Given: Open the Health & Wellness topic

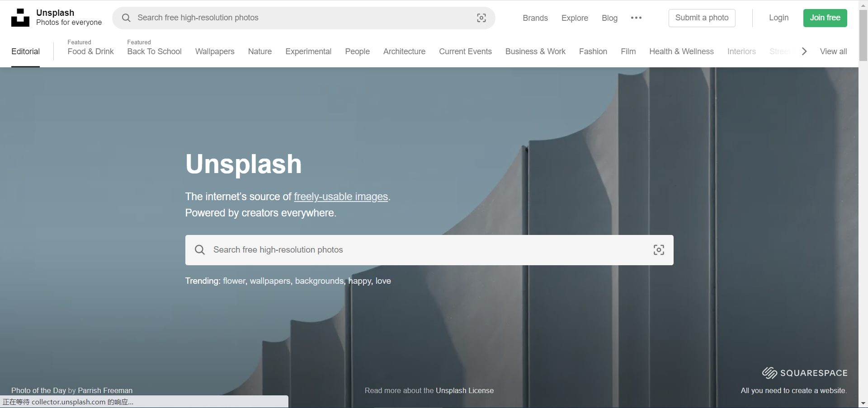Looking at the screenshot, I should pyautogui.click(x=681, y=52).
